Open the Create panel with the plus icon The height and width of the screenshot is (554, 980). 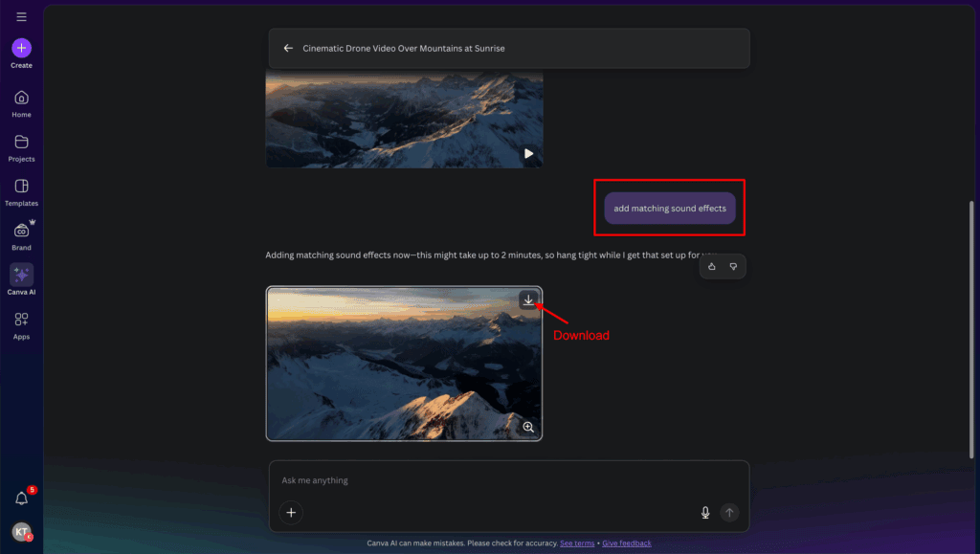point(21,48)
